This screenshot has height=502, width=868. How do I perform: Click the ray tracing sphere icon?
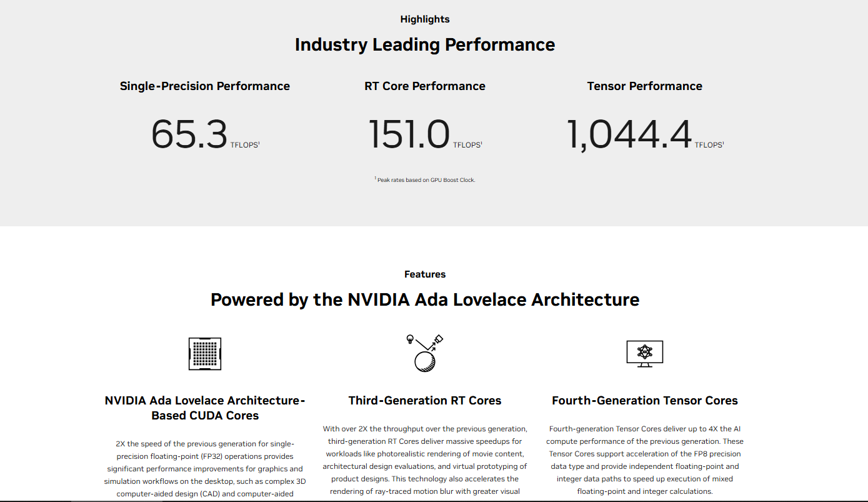click(x=425, y=353)
